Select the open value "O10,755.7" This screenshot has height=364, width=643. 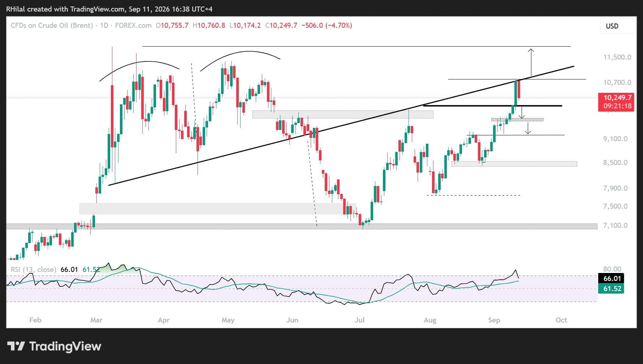click(172, 25)
